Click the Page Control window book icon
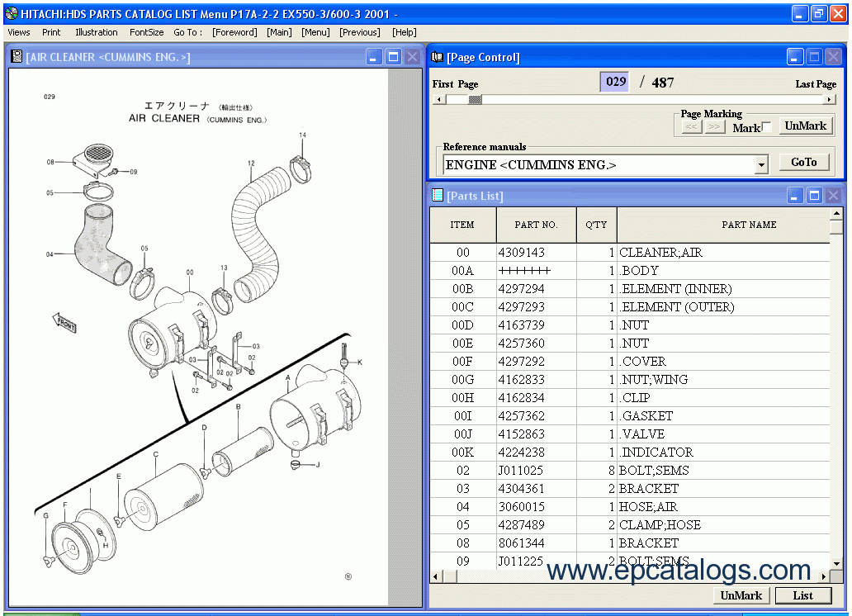 437,56
